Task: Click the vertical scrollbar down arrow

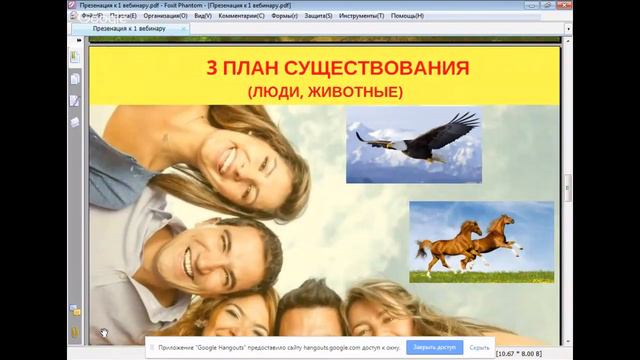Action: click(567, 341)
